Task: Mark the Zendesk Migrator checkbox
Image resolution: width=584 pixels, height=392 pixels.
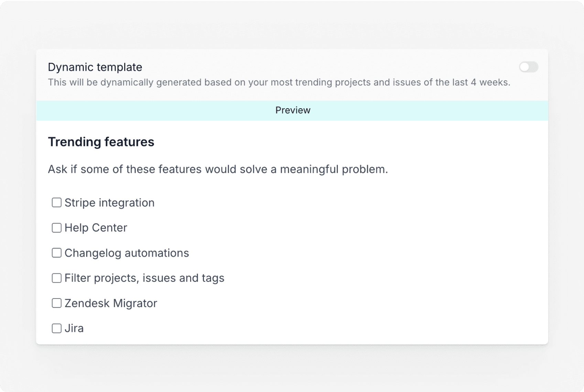Action: pos(56,303)
